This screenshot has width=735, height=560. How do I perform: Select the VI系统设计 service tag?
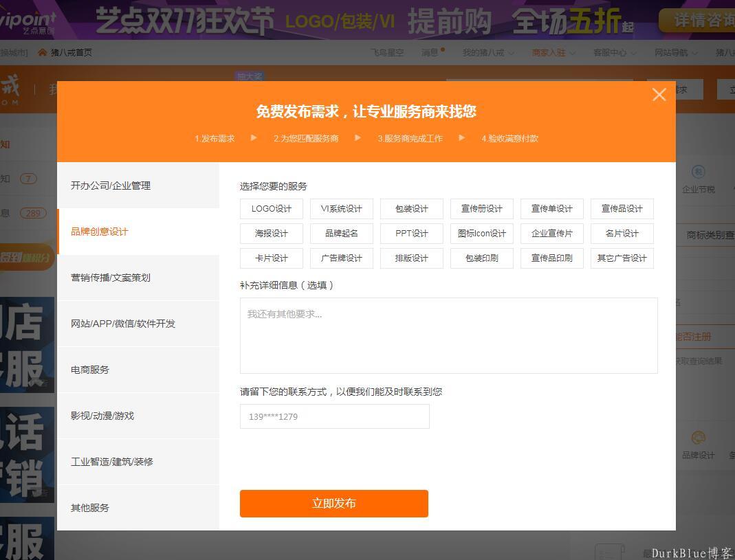click(x=342, y=209)
